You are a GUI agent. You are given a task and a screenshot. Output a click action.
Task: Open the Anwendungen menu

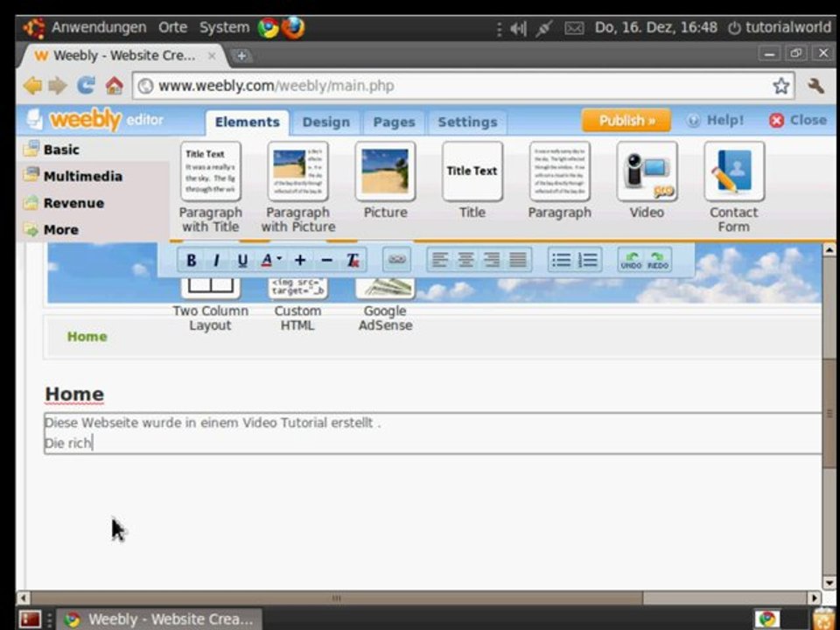tap(99, 27)
